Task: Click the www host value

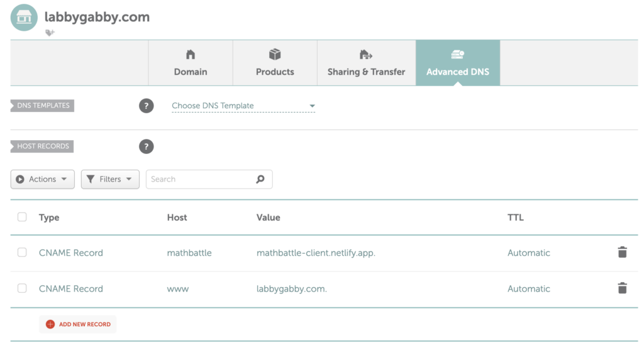Action: coord(178,289)
